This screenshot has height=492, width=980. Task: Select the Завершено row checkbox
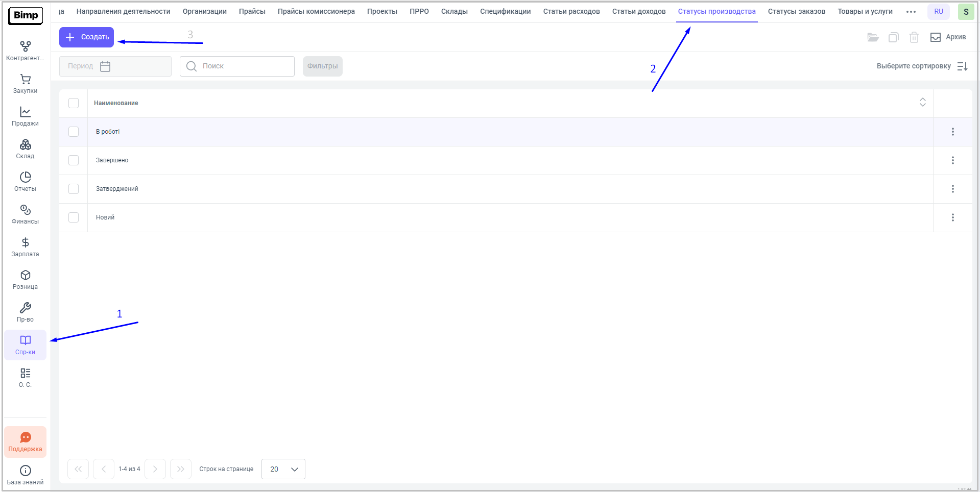(74, 160)
